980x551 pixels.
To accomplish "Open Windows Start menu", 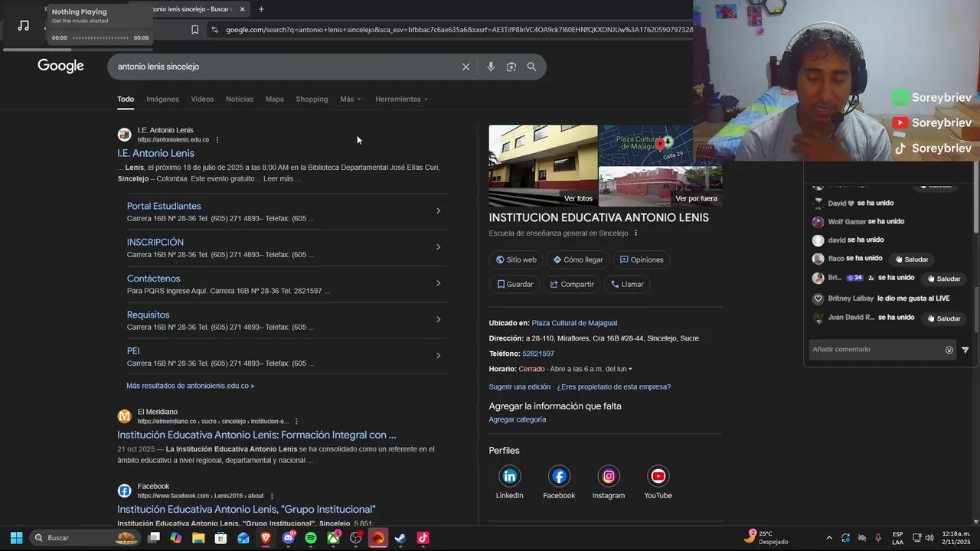I will click(16, 538).
